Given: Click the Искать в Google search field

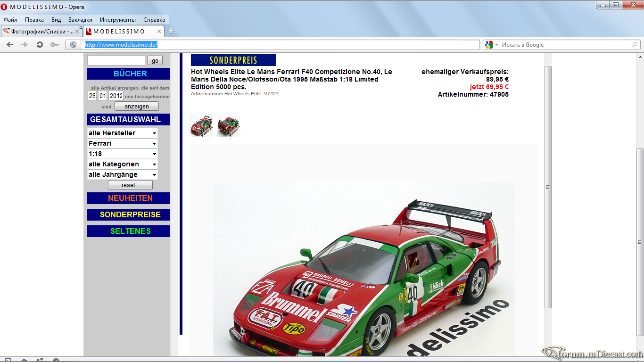Looking at the screenshot, I should (566, 45).
